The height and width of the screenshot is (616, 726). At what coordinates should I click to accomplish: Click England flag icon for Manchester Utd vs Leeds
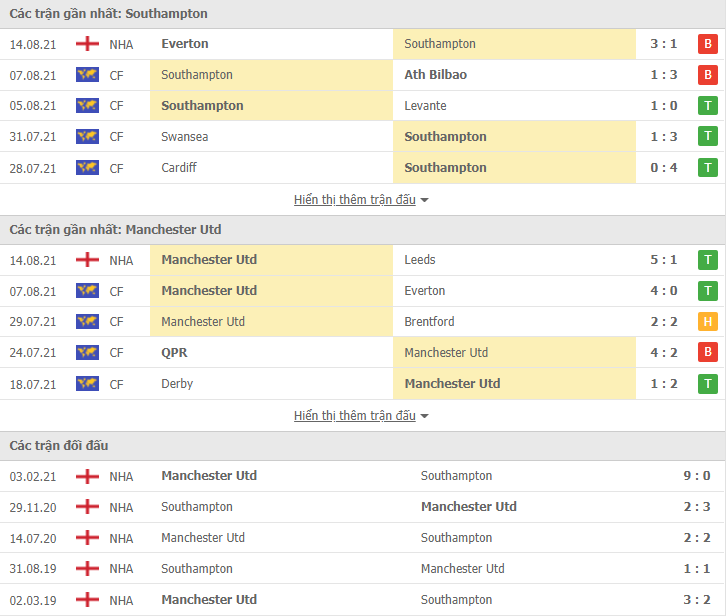87,260
